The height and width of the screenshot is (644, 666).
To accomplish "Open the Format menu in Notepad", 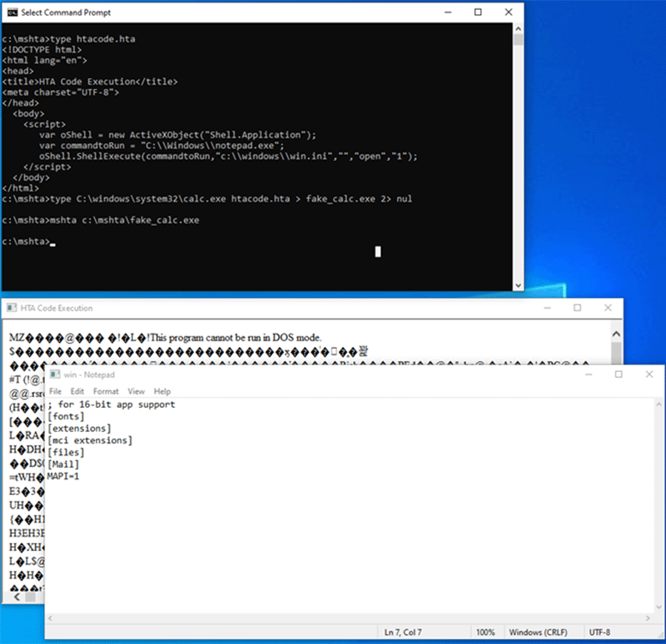I will [x=106, y=391].
